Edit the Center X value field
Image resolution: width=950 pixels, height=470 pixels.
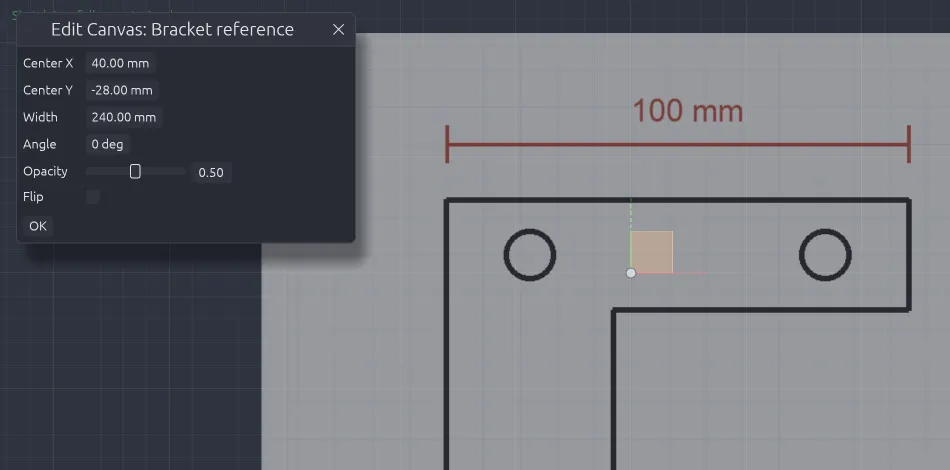[121, 63]
